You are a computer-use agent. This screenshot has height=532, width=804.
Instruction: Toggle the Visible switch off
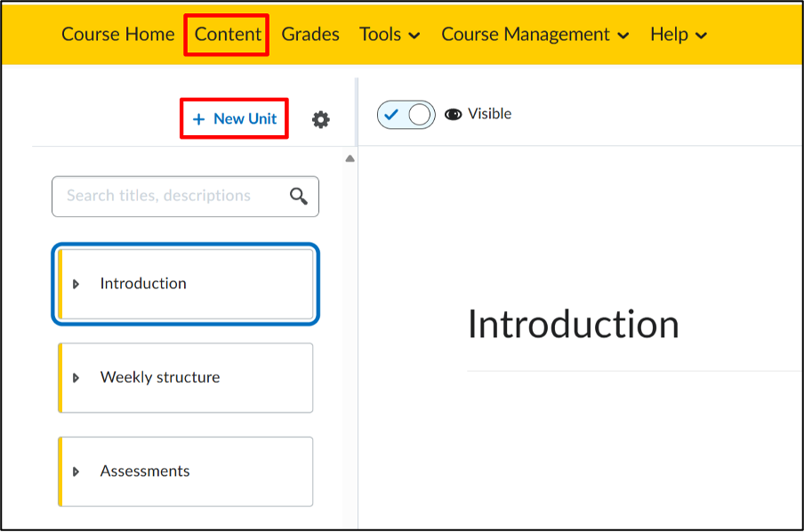(x=406, y=115)
